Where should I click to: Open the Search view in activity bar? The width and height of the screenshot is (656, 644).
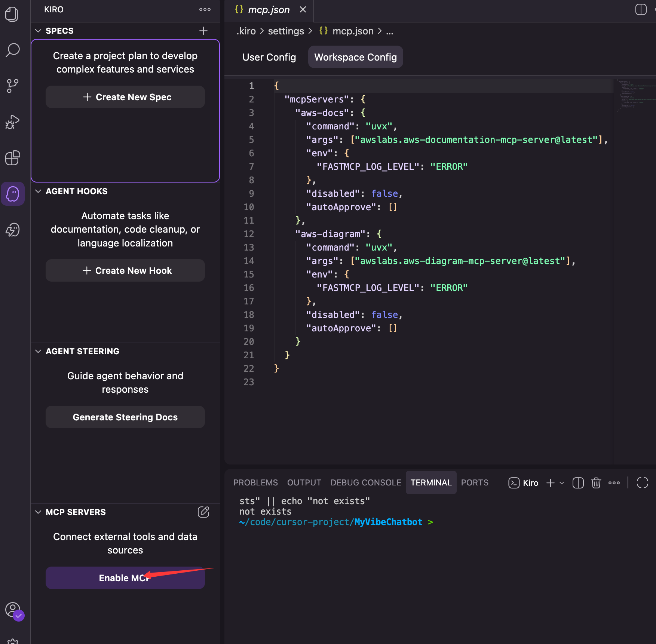pos(12,50)
